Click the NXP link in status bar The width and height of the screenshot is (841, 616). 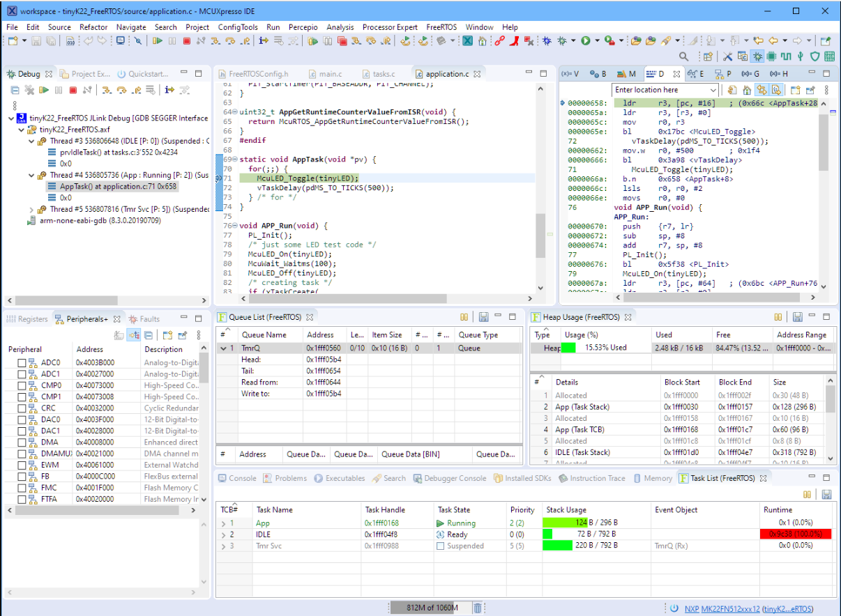tap(691, 608)
